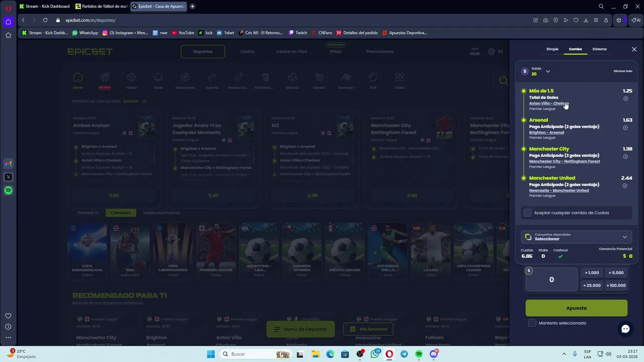
Task: Open a new browser tab
Action: coord(192,7)
